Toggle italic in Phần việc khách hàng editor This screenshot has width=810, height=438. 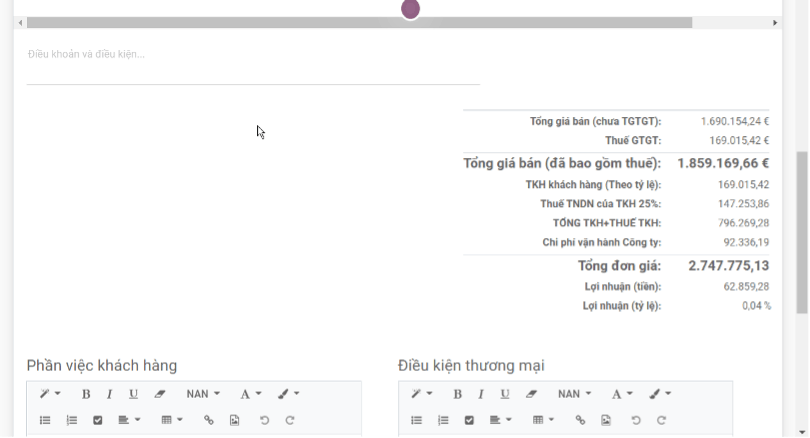tap(109, 394)
